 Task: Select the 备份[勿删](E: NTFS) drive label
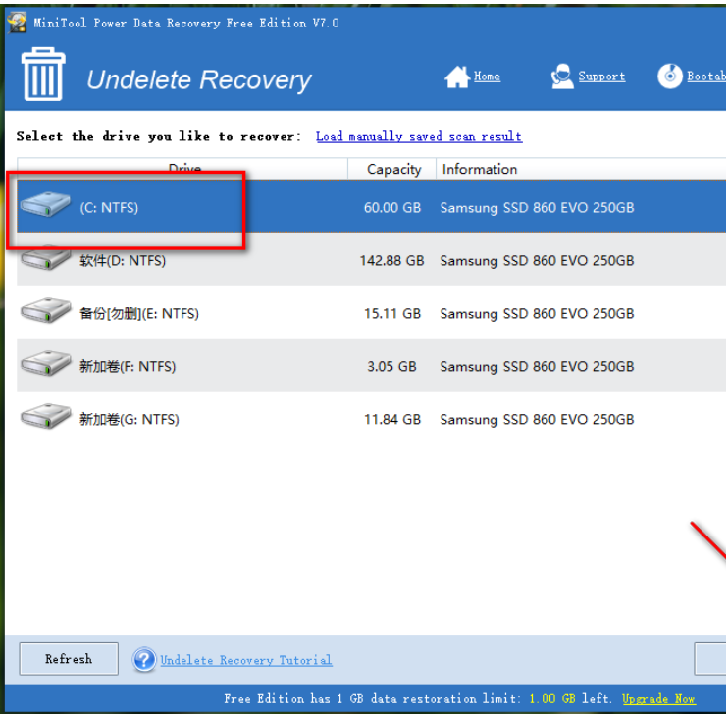point(138,313)
